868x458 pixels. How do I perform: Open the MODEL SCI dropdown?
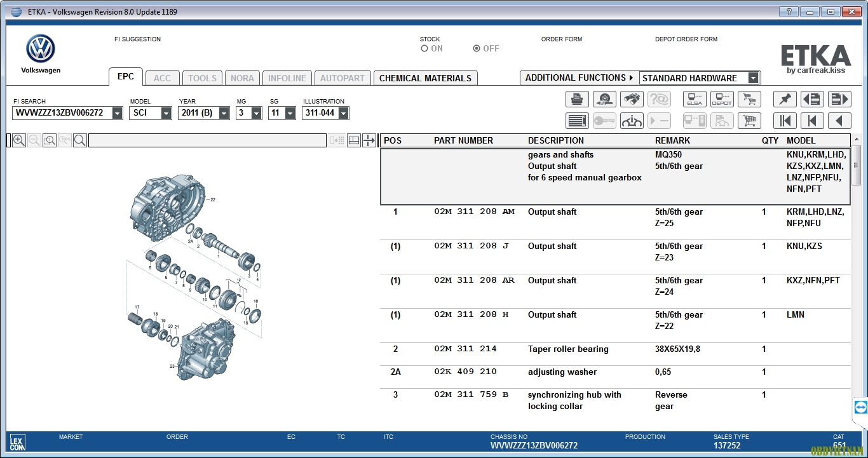tap(166, 113)
